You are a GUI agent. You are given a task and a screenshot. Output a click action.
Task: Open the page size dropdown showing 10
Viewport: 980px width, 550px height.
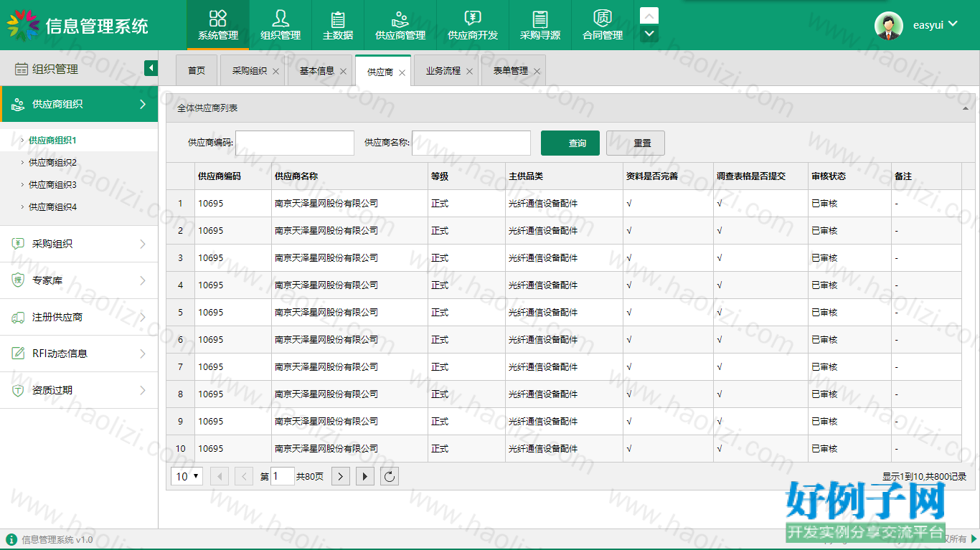tap(187, 476)
